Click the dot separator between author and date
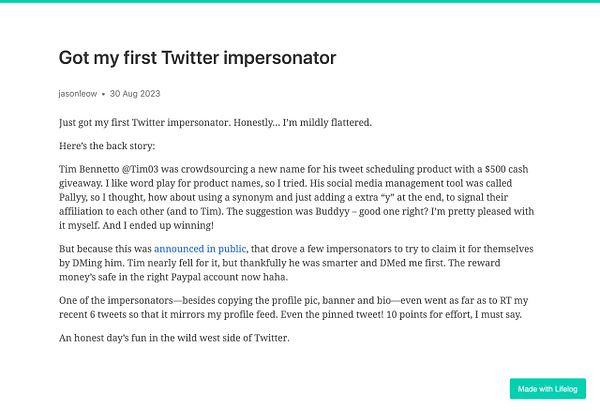The width and height of the screenshot is (600, 411). 103,94
